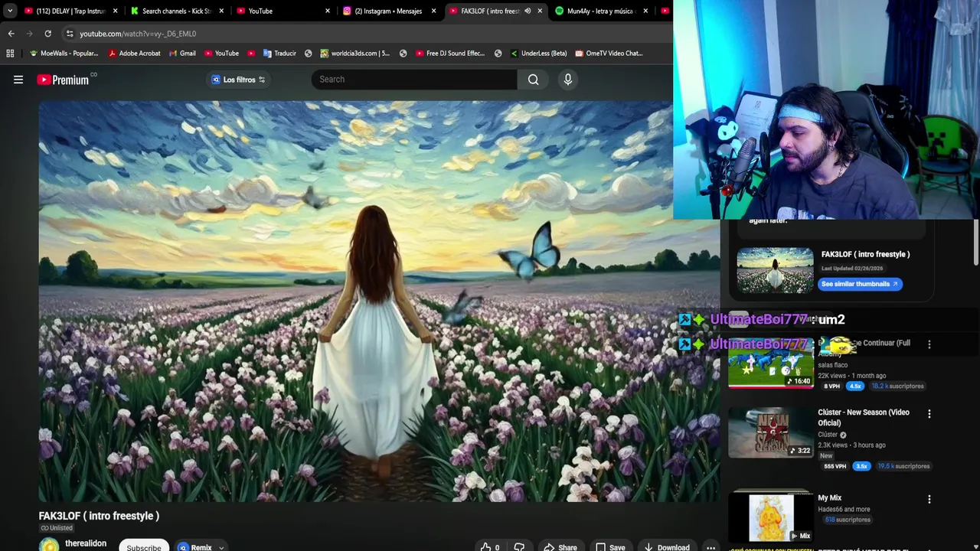The width and height of the screenshot is (980, 551).
Task: Open therealidon channel name link
Action: tap(86, 543)
